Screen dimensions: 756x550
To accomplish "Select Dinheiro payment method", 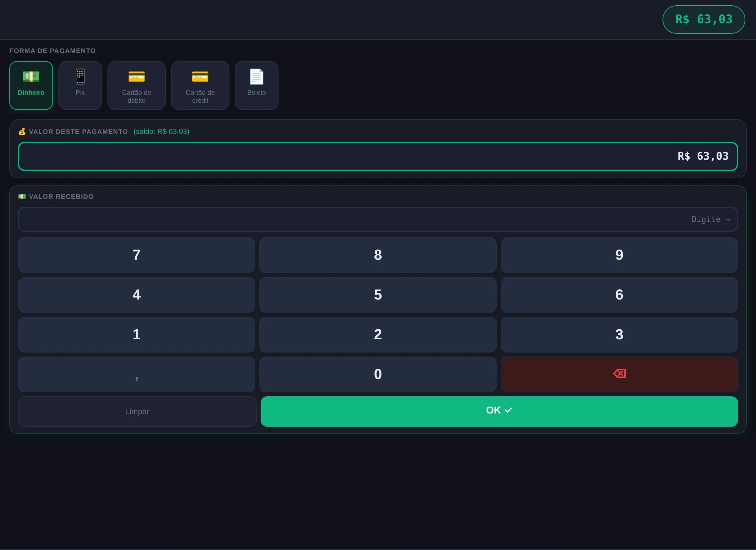I will (31, 85).
